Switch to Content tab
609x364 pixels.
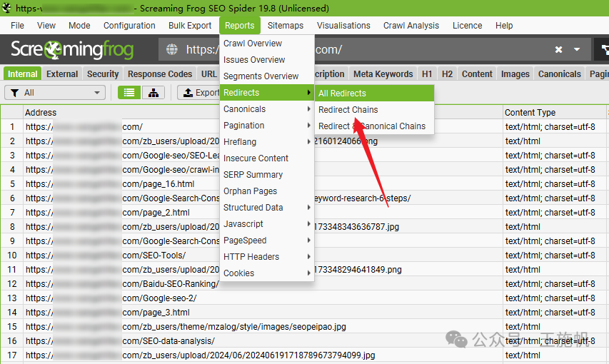(x=477, y=74)
